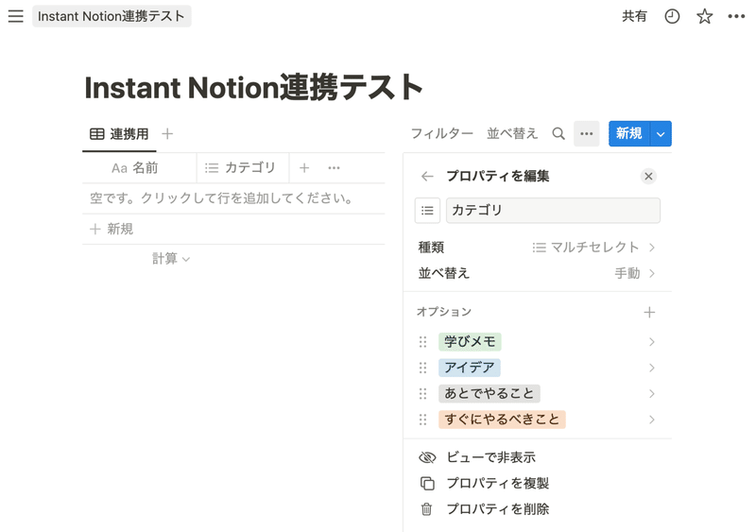Screen dimensions: 756x532
Task: Go back from プロパティを編集 panel
Action: click(427, 177)
